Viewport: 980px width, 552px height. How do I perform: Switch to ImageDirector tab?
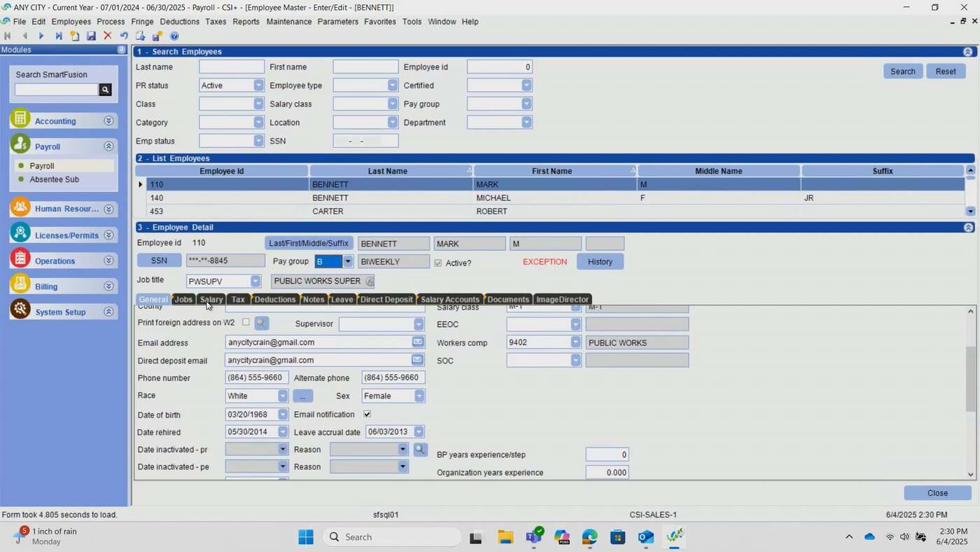pyautogui.click(x=562, y=299)
